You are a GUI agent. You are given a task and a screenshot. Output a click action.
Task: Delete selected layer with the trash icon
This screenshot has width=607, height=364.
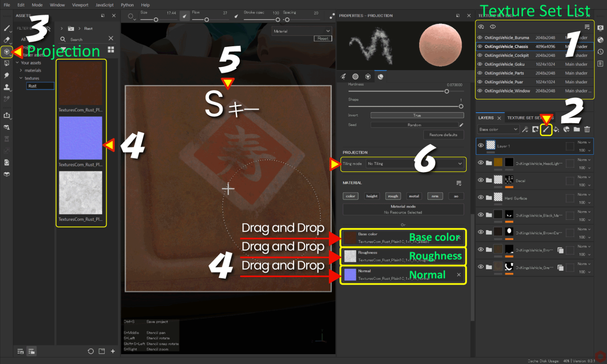pos(588,129)
